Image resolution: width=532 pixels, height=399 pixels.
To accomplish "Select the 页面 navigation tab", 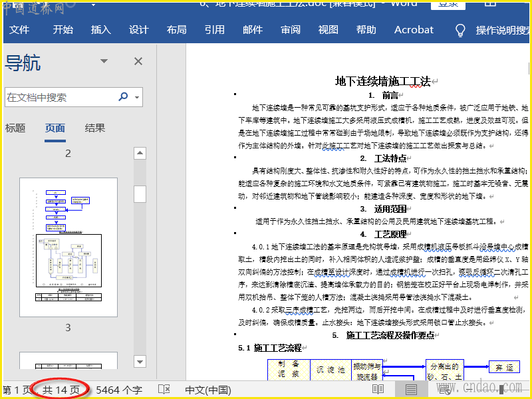I will [55, 128].
